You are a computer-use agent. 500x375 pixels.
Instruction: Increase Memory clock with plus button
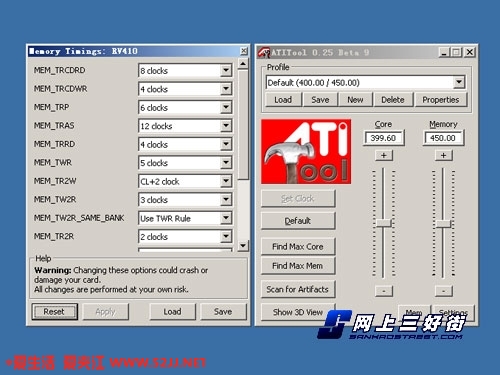coord(443,155)
